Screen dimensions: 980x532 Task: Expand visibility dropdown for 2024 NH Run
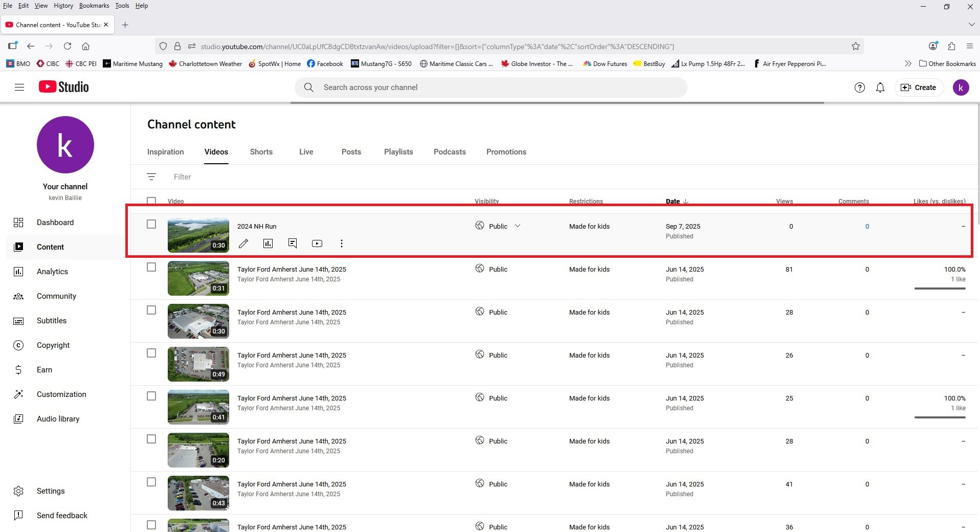[x=517, y=226]
